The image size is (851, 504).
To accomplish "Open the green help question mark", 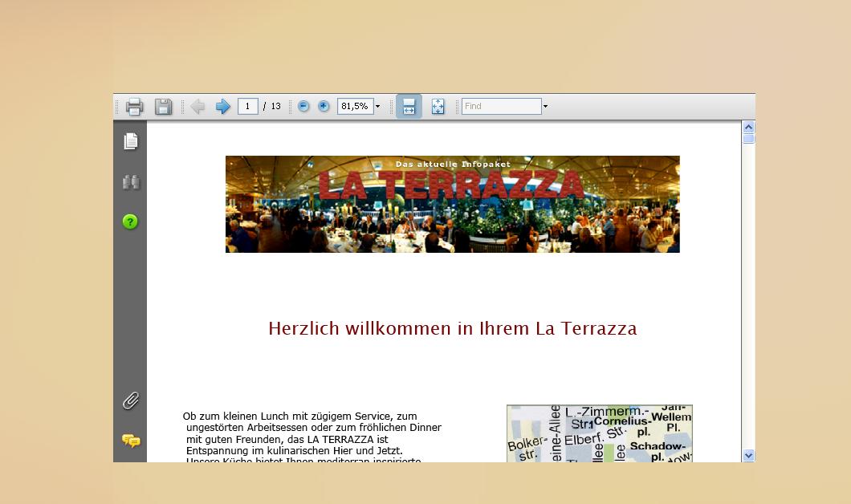I will coord(130,222).
